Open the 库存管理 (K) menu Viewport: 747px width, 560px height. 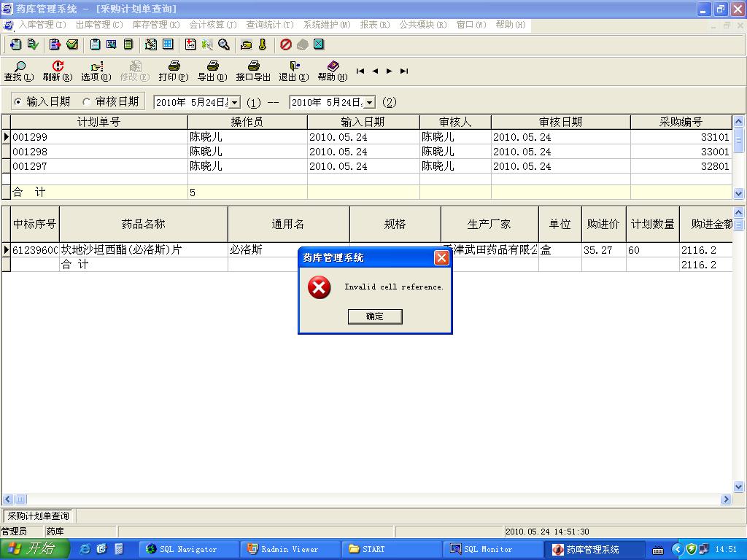(x=156, y=25)
